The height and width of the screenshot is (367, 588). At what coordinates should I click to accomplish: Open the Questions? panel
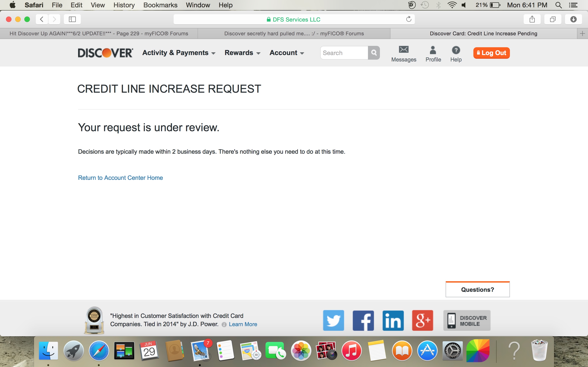478,289
